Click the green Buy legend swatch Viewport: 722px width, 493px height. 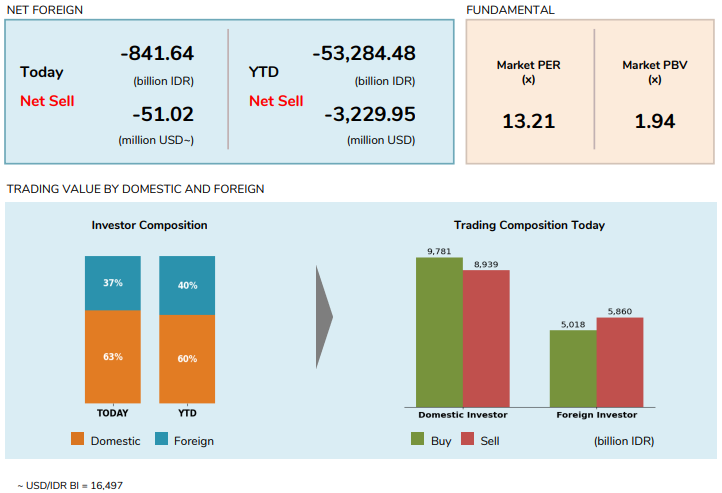pyautogui.click(x=417, y=438)
